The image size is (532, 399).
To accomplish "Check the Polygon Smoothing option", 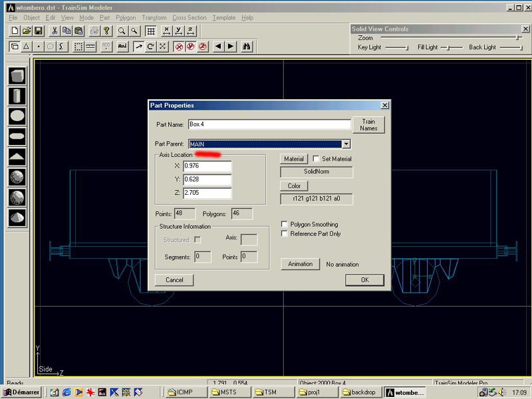I will [285, 225].
